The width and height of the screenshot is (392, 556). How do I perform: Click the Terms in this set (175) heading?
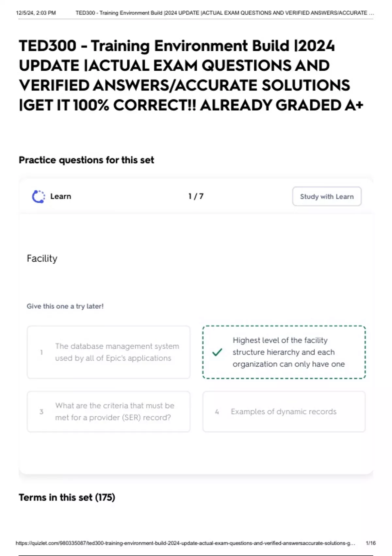tap(67, 497)
